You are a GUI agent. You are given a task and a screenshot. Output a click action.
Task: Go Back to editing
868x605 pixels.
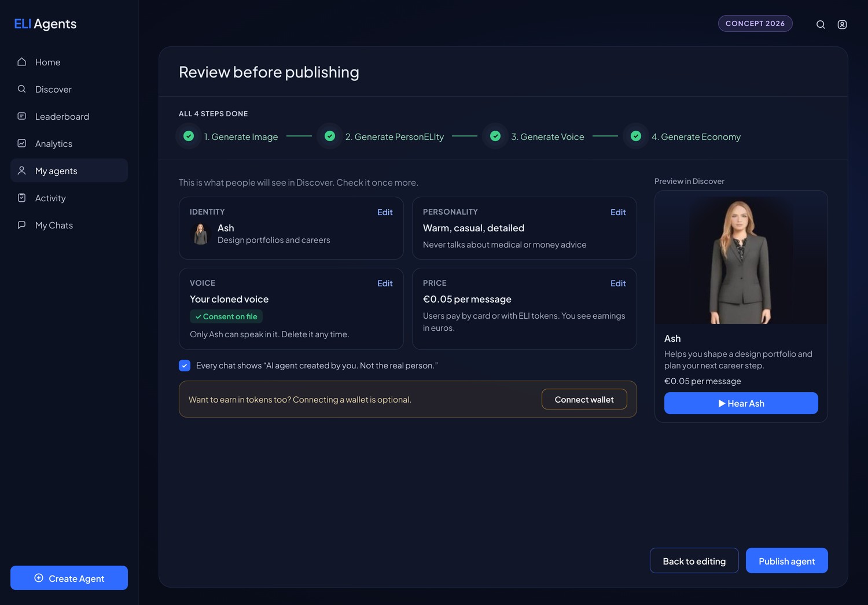694,560
